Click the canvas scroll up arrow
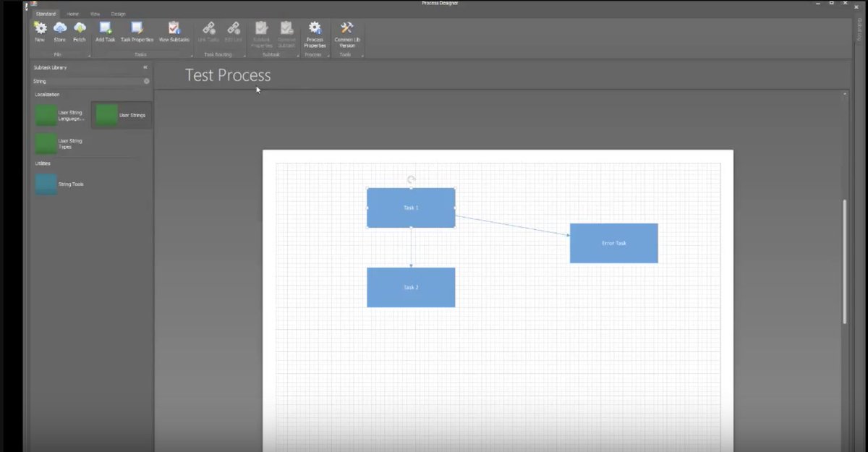The height and width of the screenshot is (452, 868). click(x=845, y=94)
